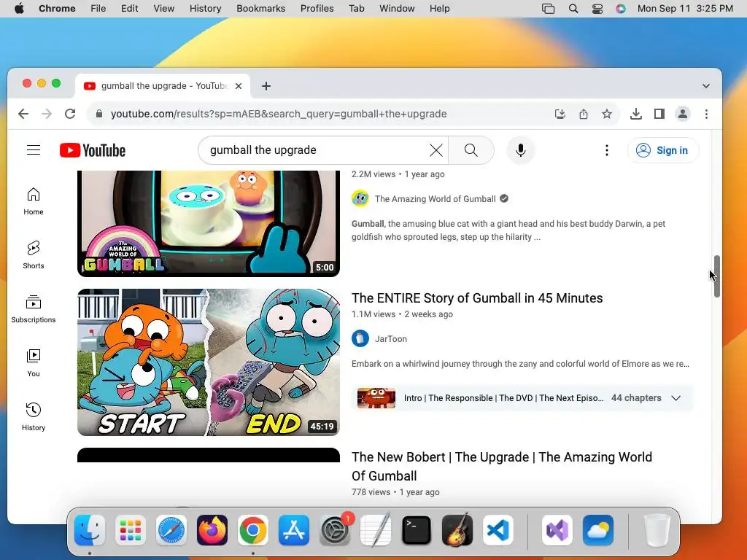Select the gumball the upgrade tab
This screenshot has width=747, height=560.
point(163,86)
